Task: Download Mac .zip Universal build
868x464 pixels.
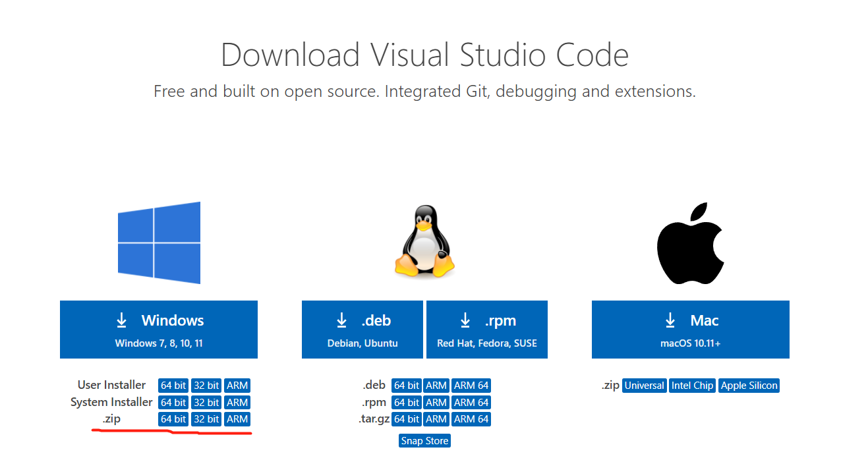Action: [645, 386]
